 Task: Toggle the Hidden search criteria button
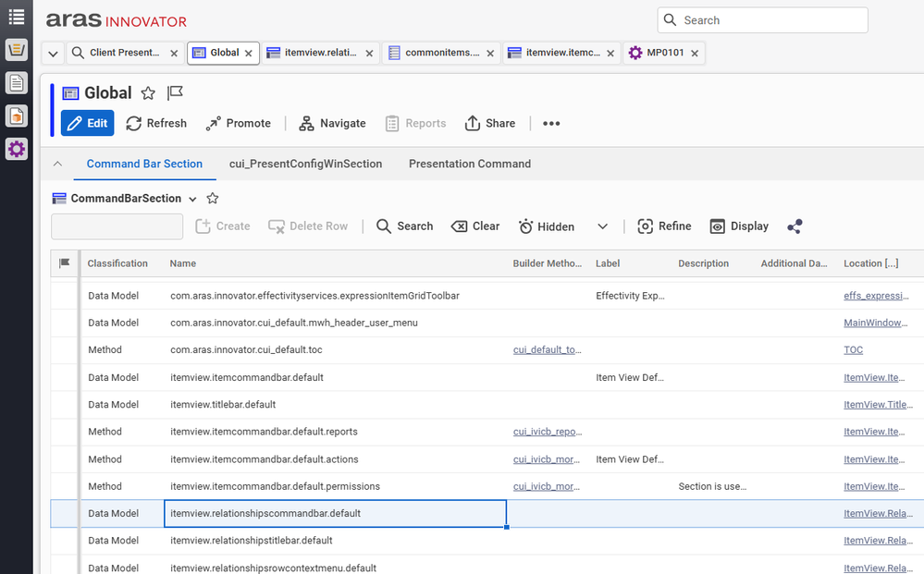546,226
